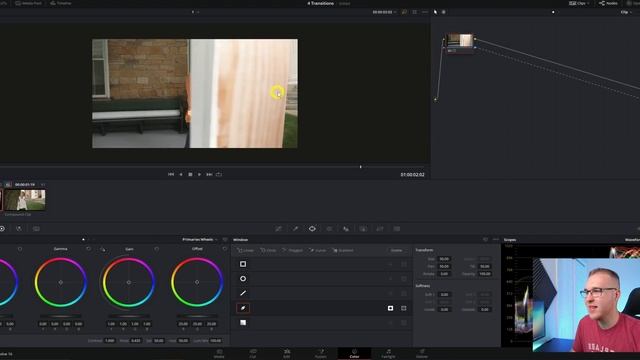Reset all Primaries Wheels

tap(225, 240)
